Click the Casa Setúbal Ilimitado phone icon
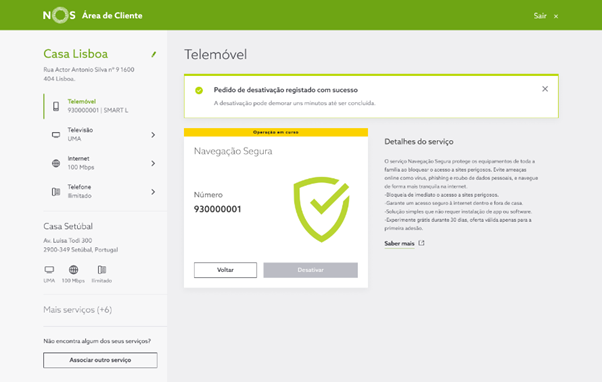Screen dimensions: 602x382 click(x=102, y=270)
